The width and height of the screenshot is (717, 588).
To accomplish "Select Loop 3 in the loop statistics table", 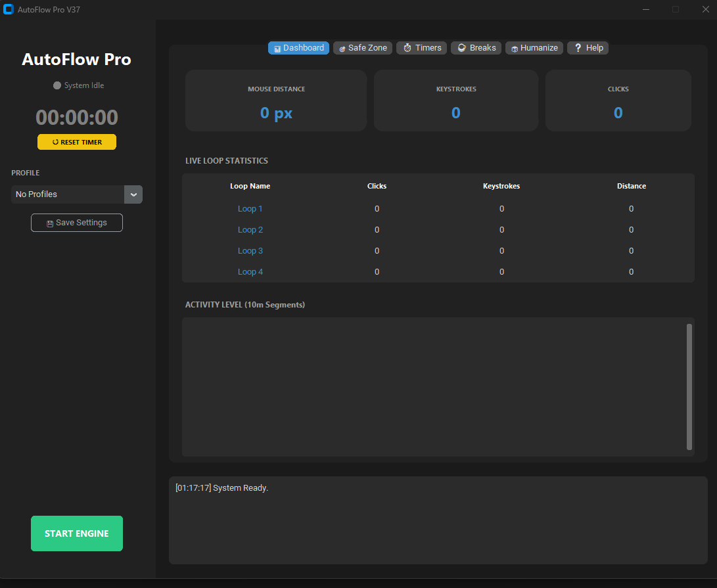I will click(x=250, y=250).
